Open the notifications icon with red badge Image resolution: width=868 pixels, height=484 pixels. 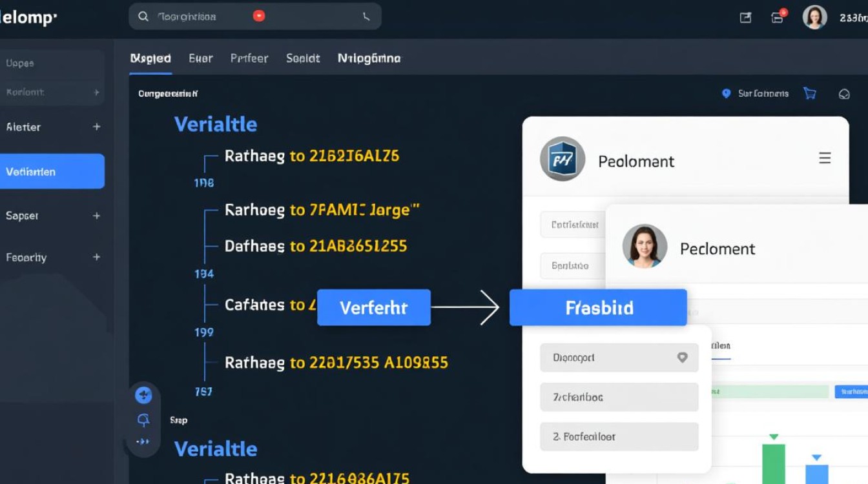click(x=778, y=17)
